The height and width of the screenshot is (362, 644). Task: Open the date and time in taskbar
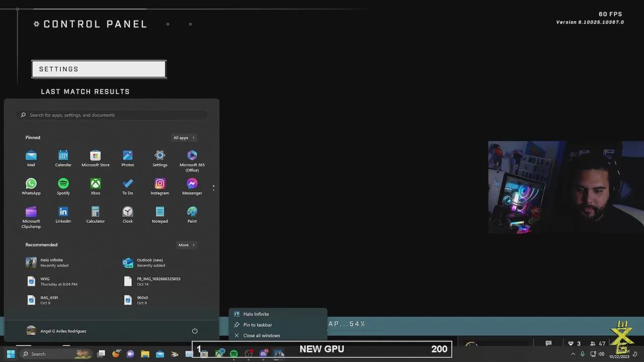(619, 354)
